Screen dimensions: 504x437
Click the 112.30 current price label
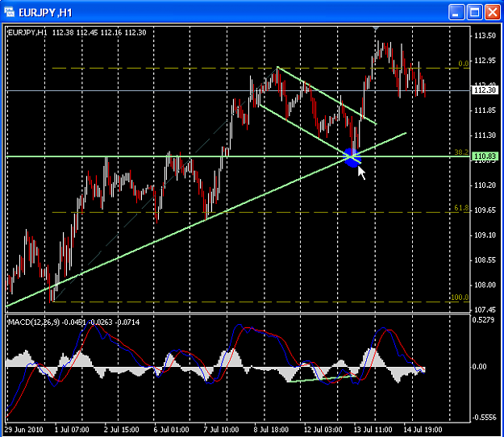click(485, 89)
